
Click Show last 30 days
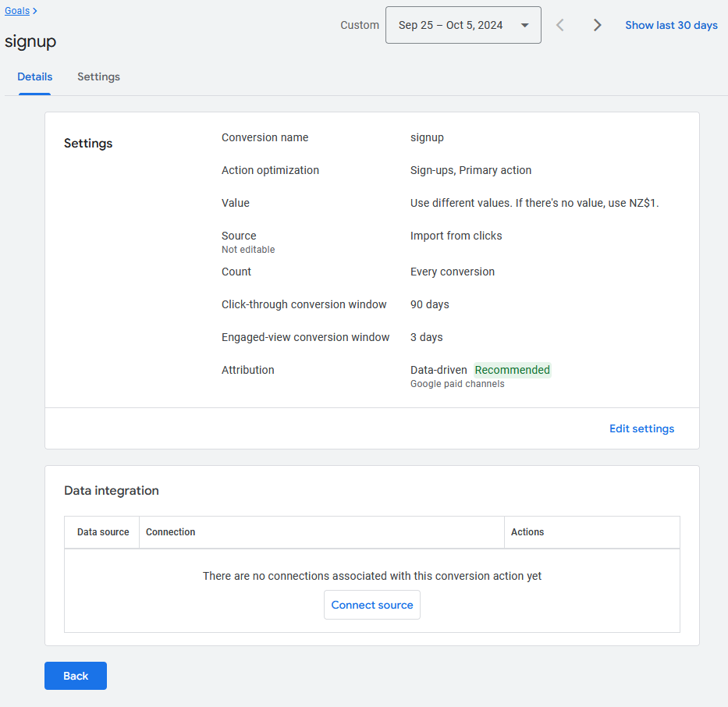(x=671, y=25)
